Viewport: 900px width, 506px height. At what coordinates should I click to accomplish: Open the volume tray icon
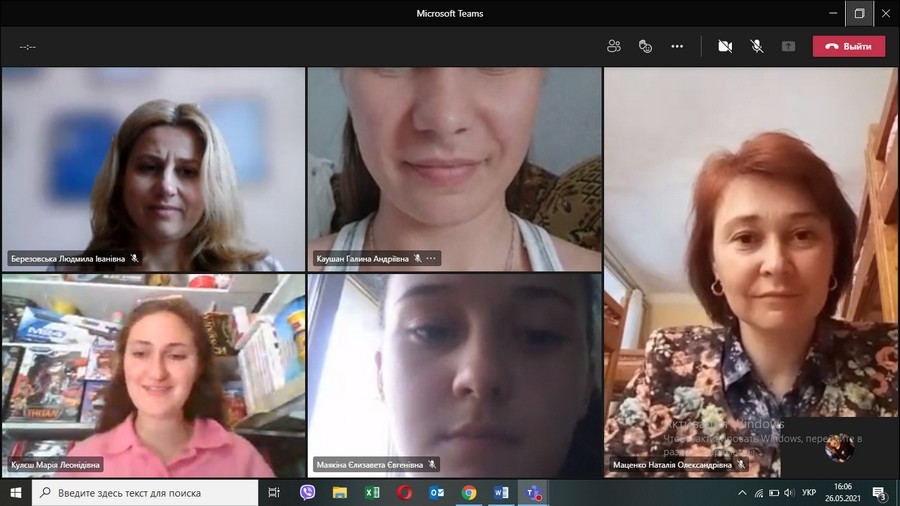point(789,493)
